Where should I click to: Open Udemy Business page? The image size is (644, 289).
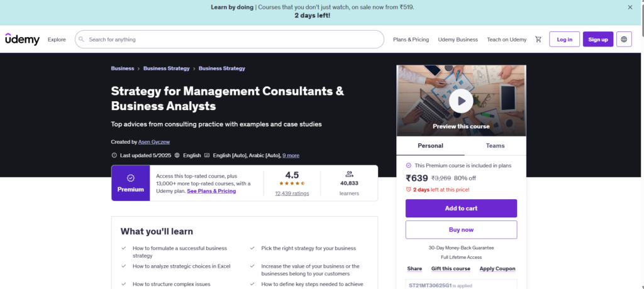coord(458,40)
